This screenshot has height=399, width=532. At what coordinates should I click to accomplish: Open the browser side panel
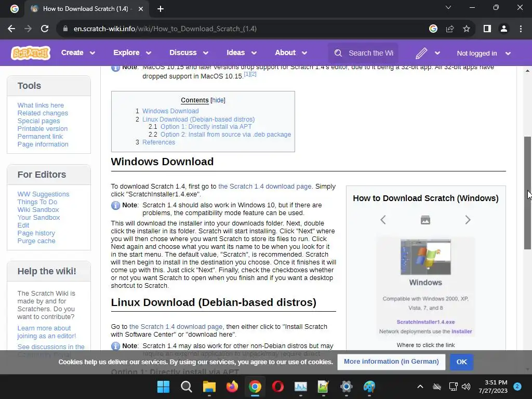(x=487, y=29)
